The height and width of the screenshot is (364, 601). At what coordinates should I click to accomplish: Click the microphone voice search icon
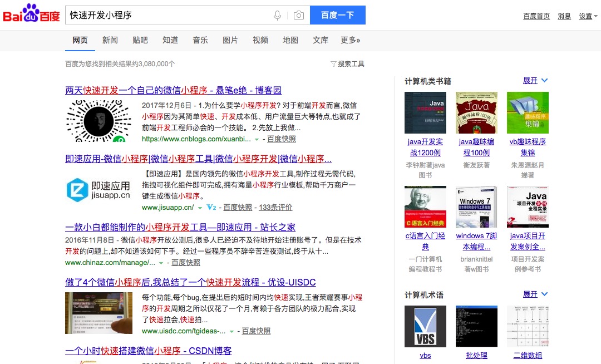pyautogui.click(x=277, y=16)
